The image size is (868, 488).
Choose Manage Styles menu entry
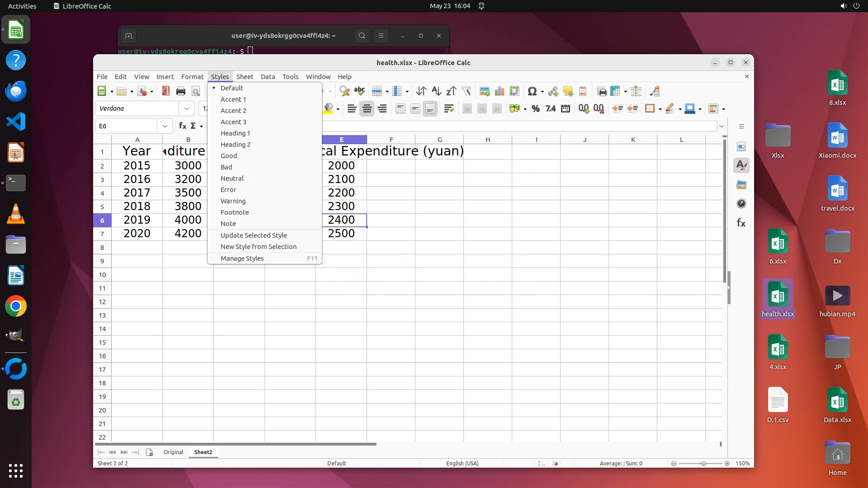tap(242, 258)
